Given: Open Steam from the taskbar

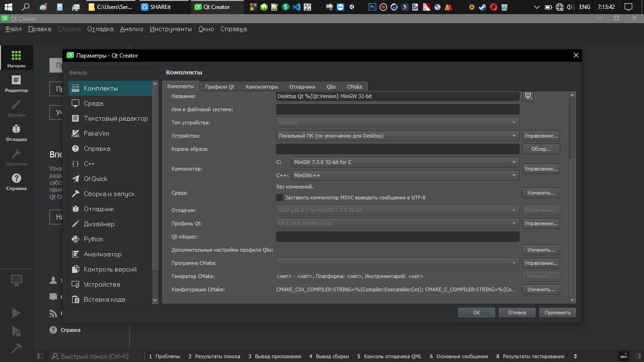Looking at the screenshot, I should (483, 7).
